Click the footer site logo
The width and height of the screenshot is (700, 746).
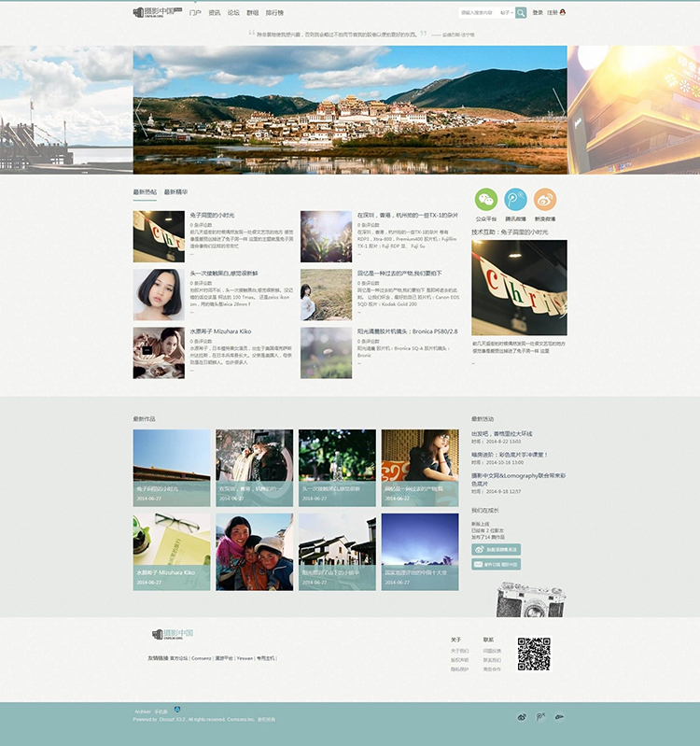click(173, 634)
